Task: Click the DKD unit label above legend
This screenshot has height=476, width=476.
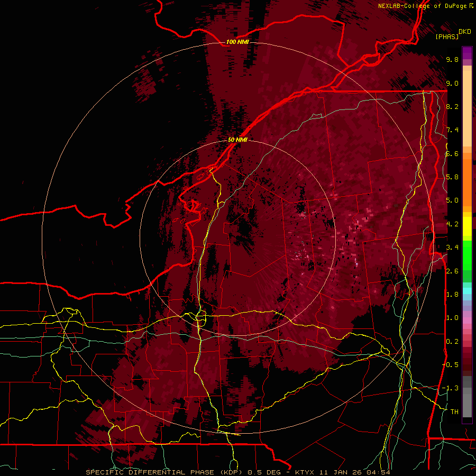Action: pyautogui.click(x=465, y=32)
